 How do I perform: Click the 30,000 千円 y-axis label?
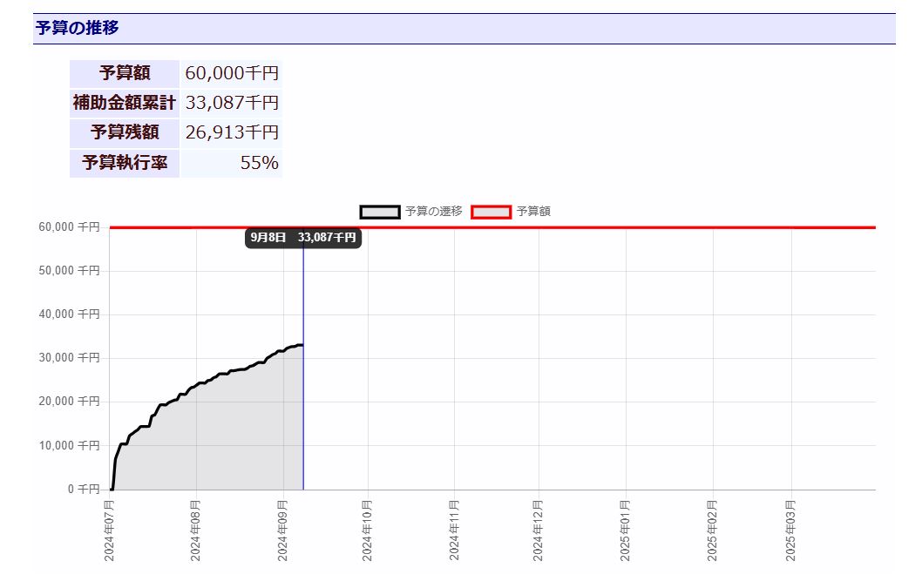[x=70, y=358]
